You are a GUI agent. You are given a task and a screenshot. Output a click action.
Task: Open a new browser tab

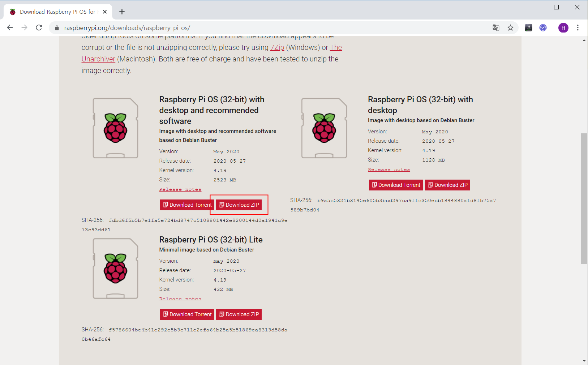(x=122, y=12)
